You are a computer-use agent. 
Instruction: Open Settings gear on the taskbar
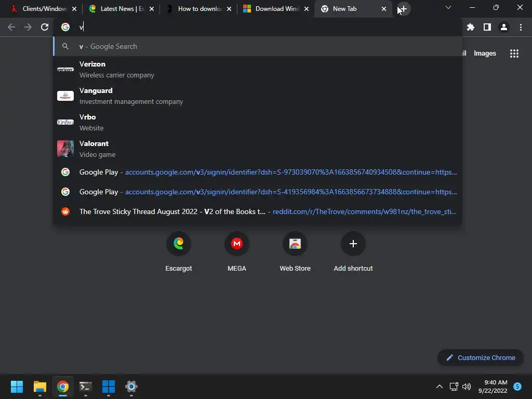click(x=131, y=387)
